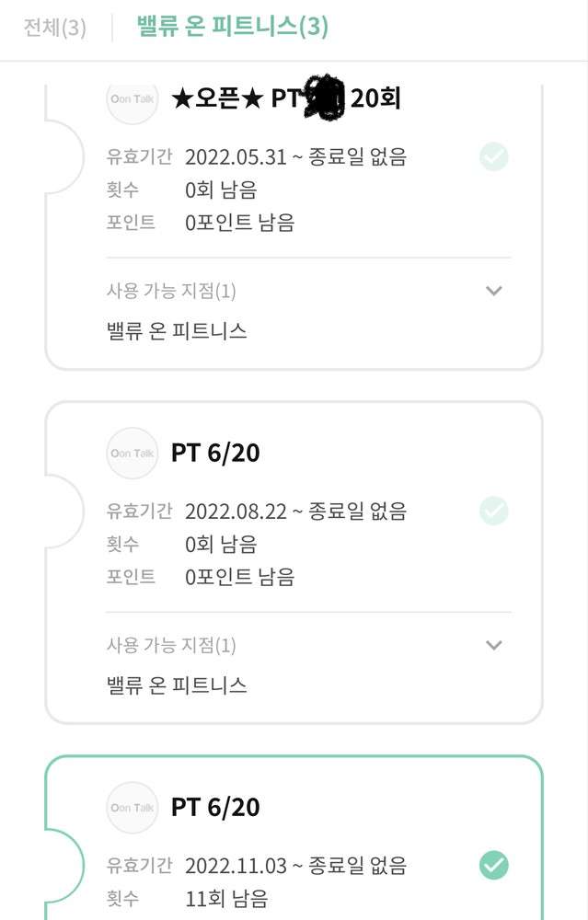
Task: Select the 밸류 온 피트니스(3) tab
Action: (x=233, y=27)
